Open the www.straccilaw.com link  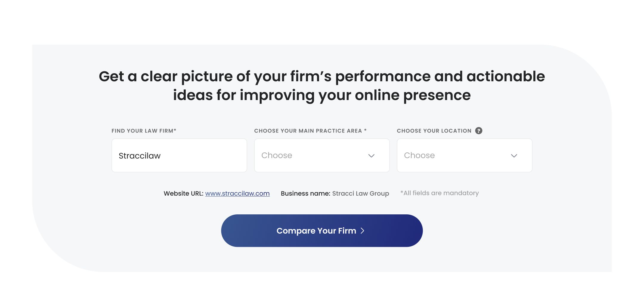[237, 194]
